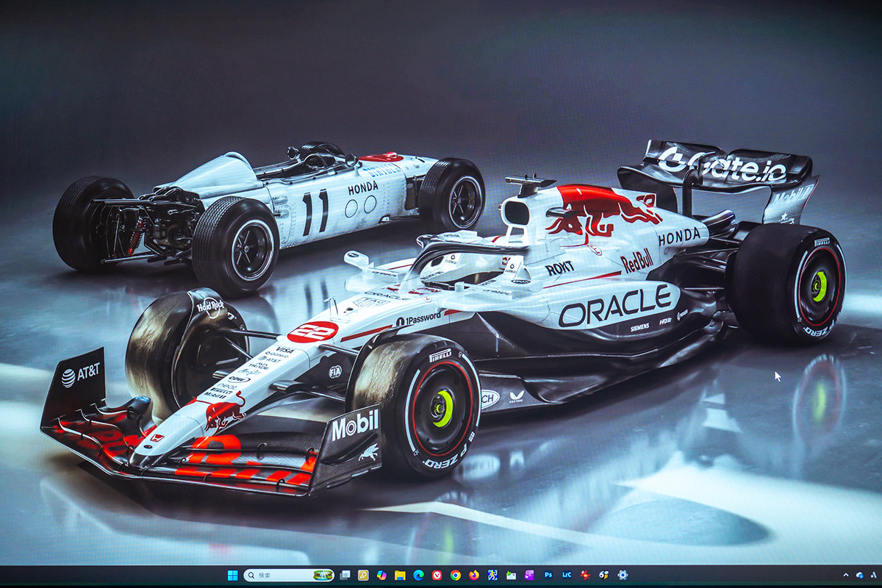Open the red splatter icon app
This screenshot has height=588, width=882.
(x=585, y=575)
